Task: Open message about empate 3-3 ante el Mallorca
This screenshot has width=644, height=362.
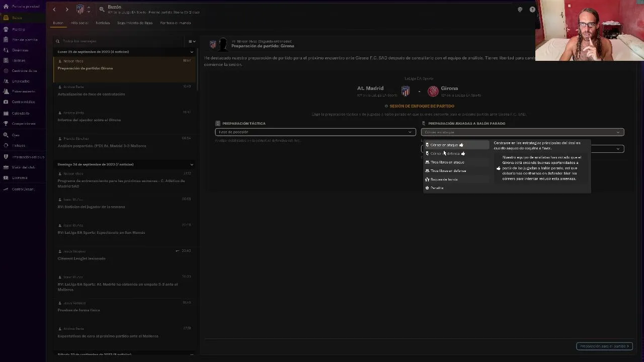Action: [124, 285]
